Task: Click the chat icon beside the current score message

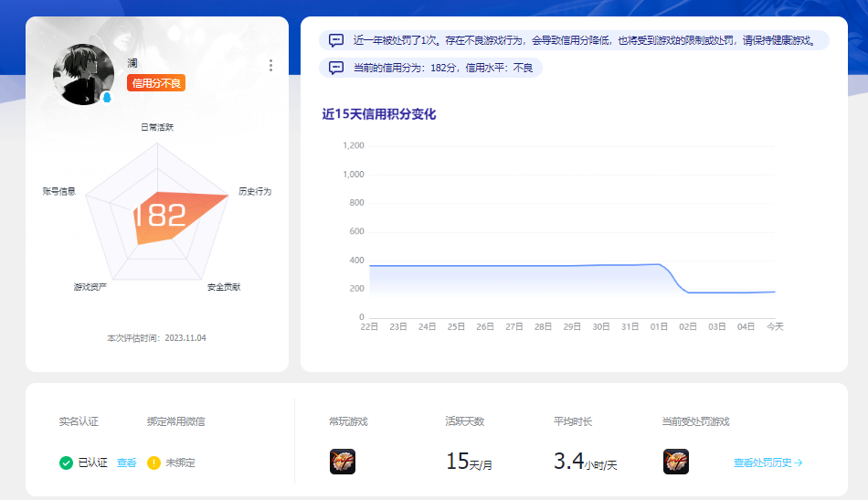Action: tap(336, 68)
